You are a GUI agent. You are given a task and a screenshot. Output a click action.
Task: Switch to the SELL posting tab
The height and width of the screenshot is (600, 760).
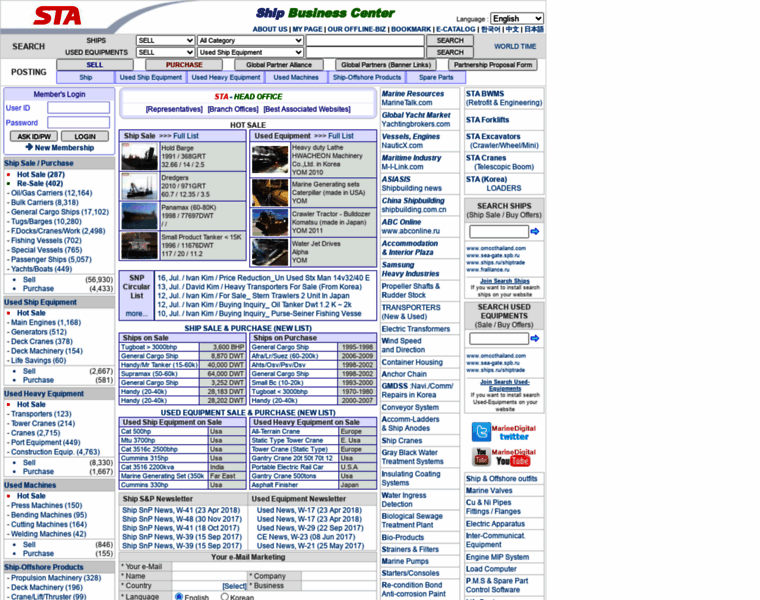[95, 64]
